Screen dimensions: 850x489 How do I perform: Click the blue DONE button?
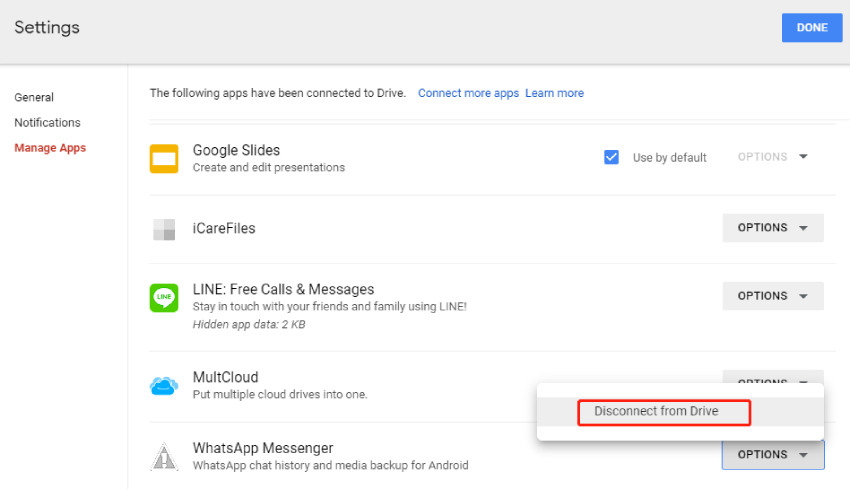coord(812,28)
